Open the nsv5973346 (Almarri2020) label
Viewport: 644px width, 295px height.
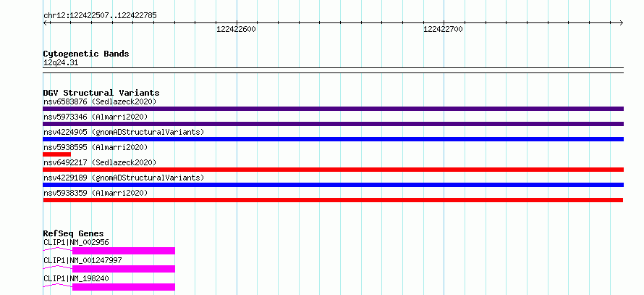point(96,117)
